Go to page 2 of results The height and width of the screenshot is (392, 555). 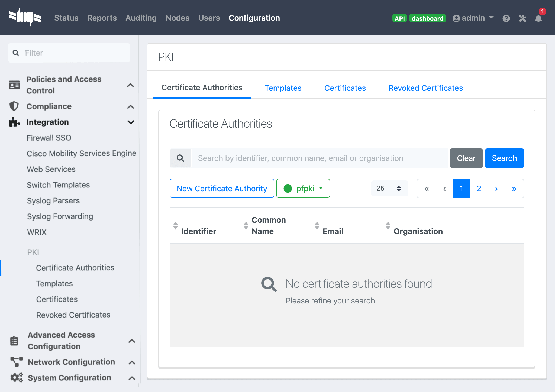pos(479,188)
